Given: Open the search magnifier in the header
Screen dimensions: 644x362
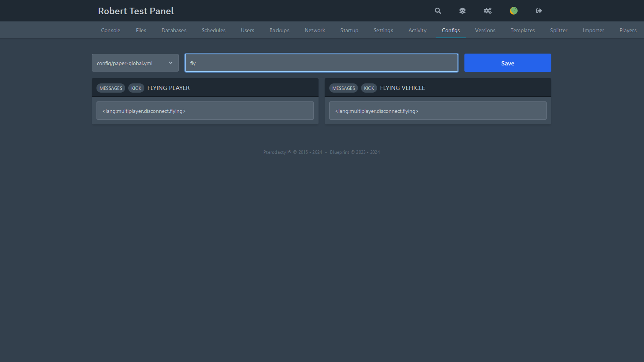Looking at the screenshot, I should 438,11.
